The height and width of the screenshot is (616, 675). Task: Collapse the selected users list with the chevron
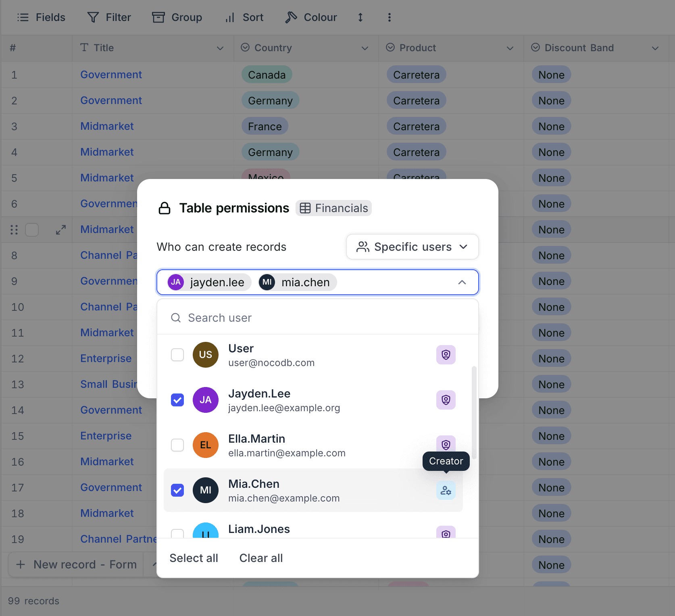(462, 282)
